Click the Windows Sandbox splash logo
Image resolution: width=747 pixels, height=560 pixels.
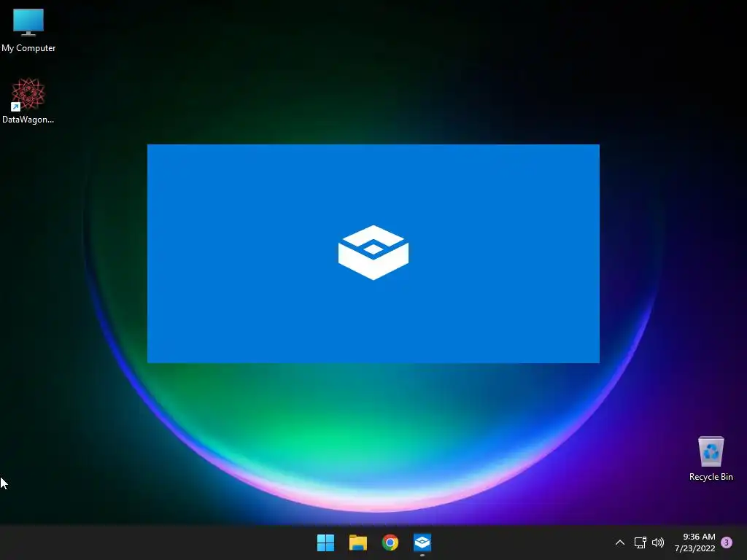pyautogui.click(x=373, y=252)
